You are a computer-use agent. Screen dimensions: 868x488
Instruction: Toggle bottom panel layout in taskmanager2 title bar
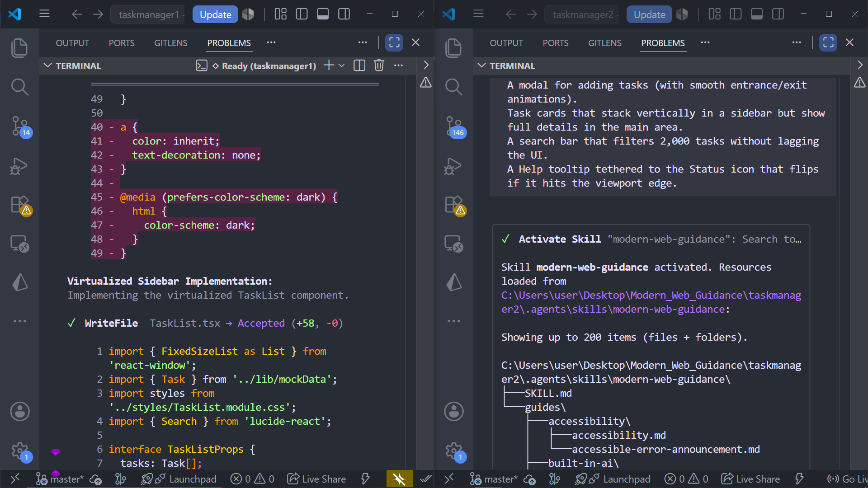pyautogui.click(x=757, y=14)
